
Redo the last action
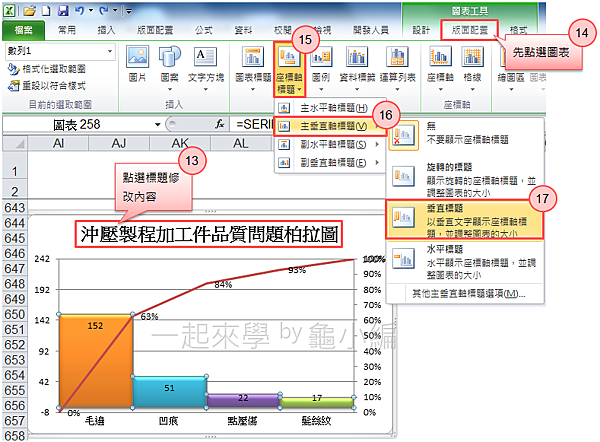pyautogui.click(x=104, y=11)
